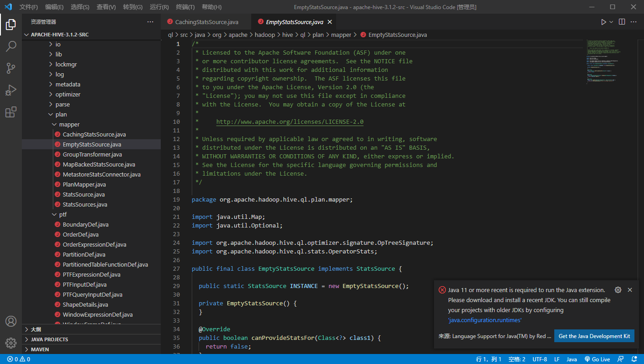Switch to CachingStatsSource.java tab
Viewport: 644px width, 364px height.
206,22
